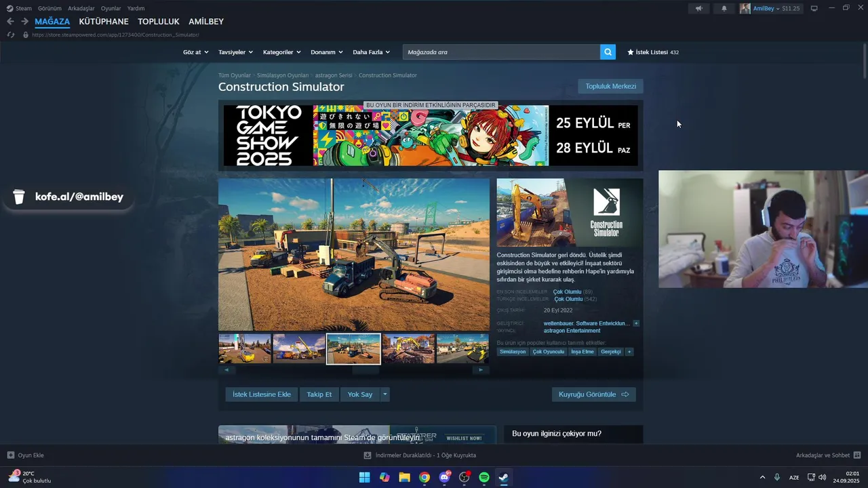Select the fourth screenshot thumbnail with excavator
The width and height of the screenshot is (868, 488).
tap(408, 348)
